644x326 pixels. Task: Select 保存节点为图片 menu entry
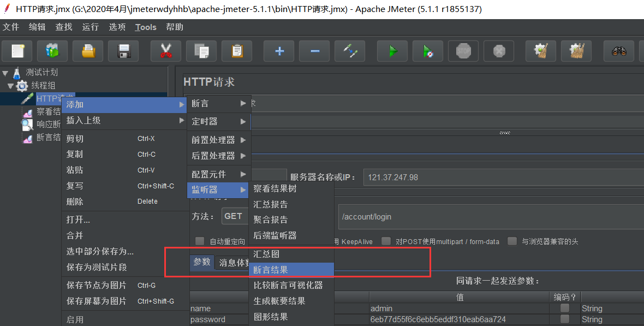pos(126,285)
